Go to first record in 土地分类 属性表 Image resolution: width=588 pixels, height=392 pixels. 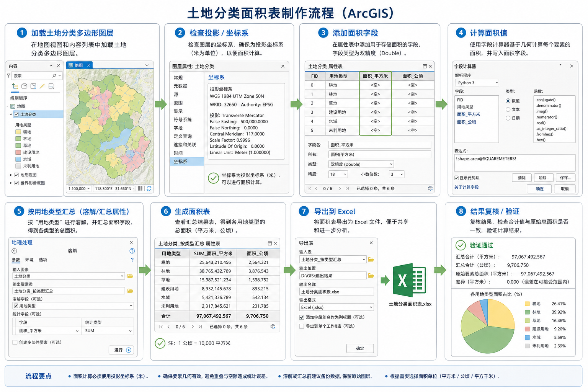[309, 188]
